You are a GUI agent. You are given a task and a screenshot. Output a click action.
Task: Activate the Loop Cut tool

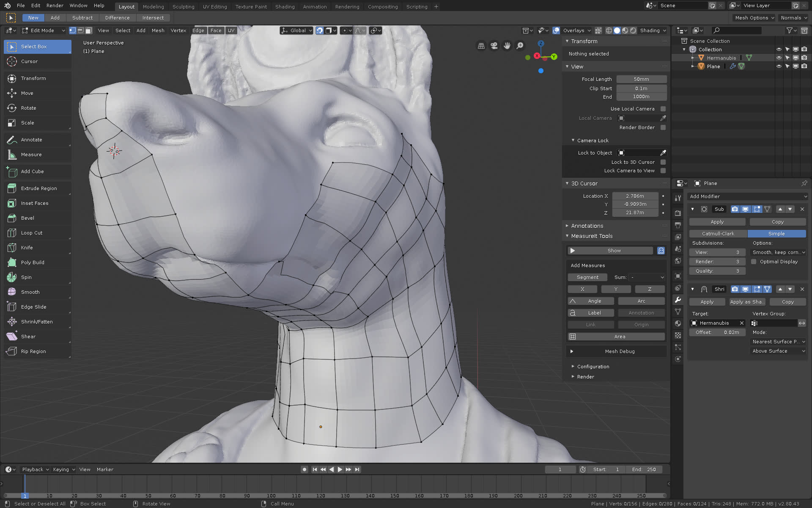pyautogui.click(x=31, y=233)
